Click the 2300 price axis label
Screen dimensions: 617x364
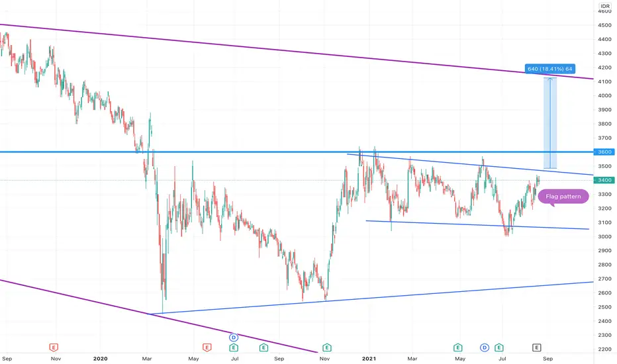point(605,336)
